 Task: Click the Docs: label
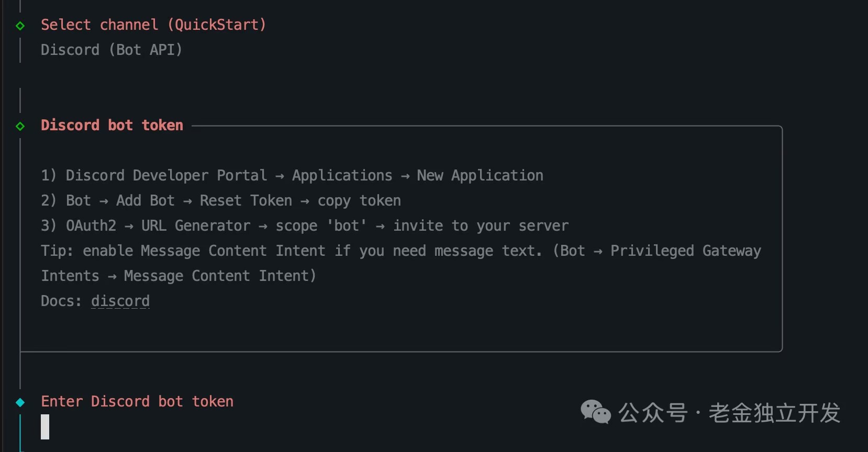(x=61, y=301)
